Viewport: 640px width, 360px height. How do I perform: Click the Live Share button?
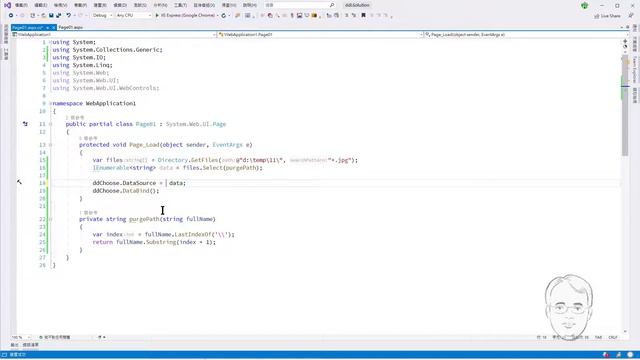click(607, 16)
